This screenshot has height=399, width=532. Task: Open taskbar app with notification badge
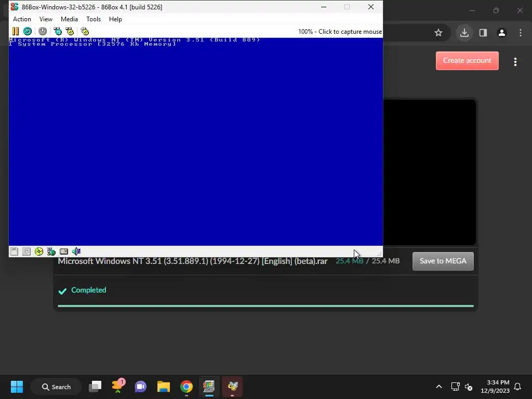tap(118, 387)
